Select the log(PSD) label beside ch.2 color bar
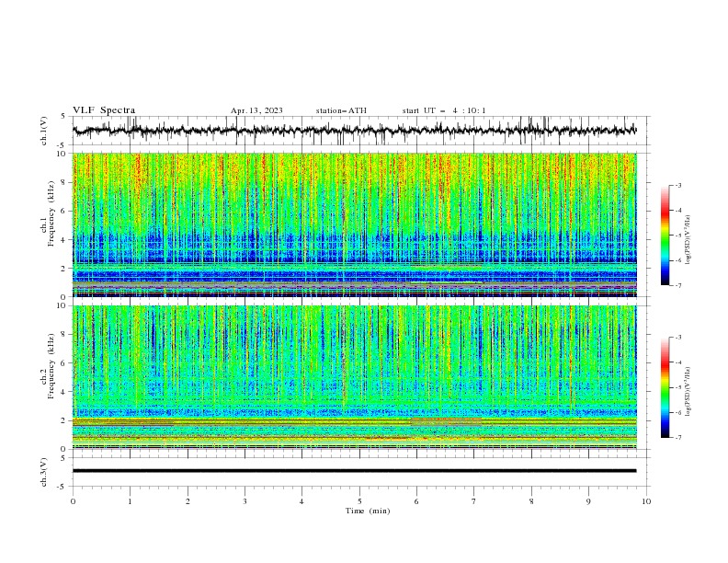Viewport: 728px width, 563px height. coord(688,392)
